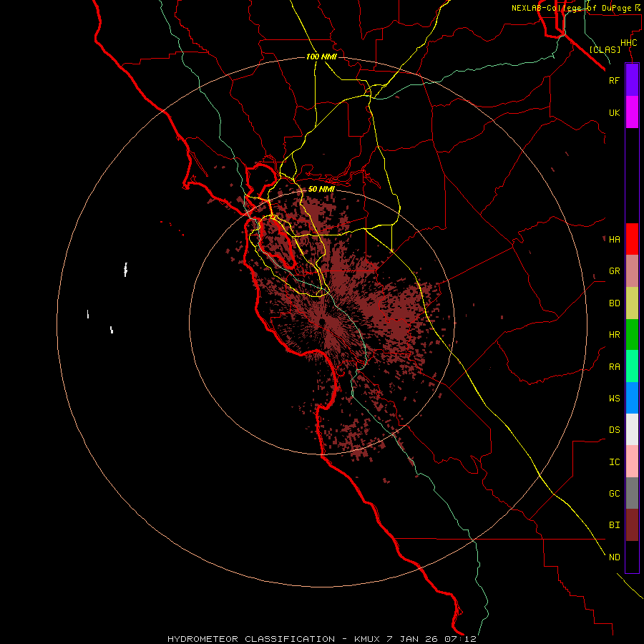Click the Hydrometeor Classification KMUX title caption
644x644 pixels.
pyautogui.click(x=321, y=639)
